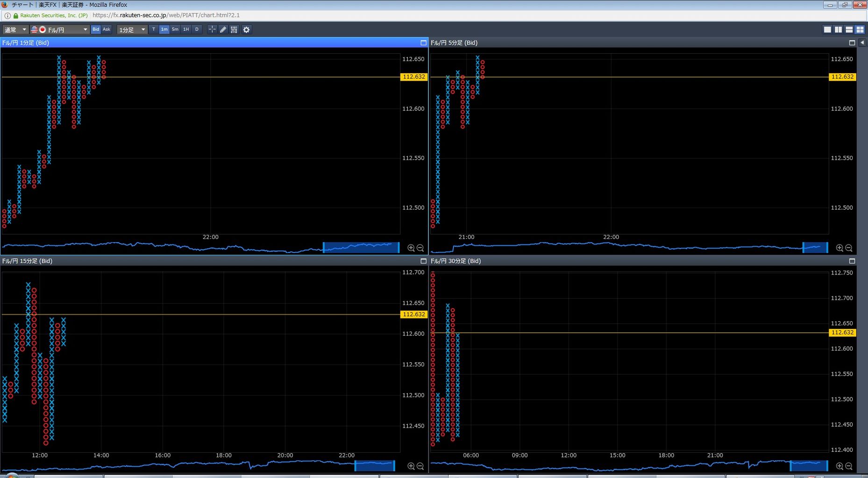Select the D daily timeframe button
This screenshot has width=868, height=478.
click(197, 29)
